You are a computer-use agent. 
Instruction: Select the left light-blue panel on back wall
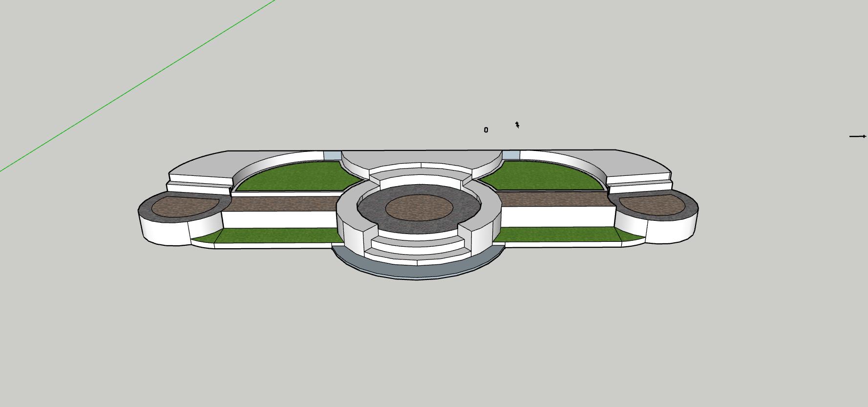332,155
